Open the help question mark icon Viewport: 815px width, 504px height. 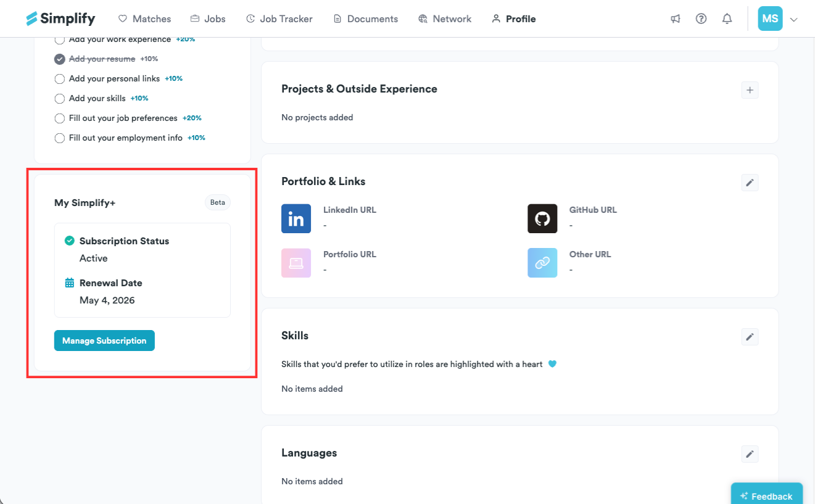[x=701, y=19]
